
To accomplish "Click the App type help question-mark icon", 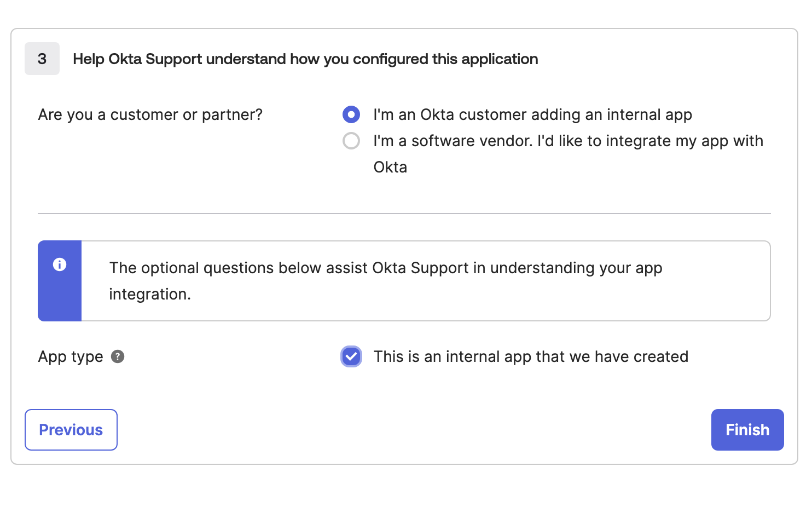I will [x=118, y=356].
